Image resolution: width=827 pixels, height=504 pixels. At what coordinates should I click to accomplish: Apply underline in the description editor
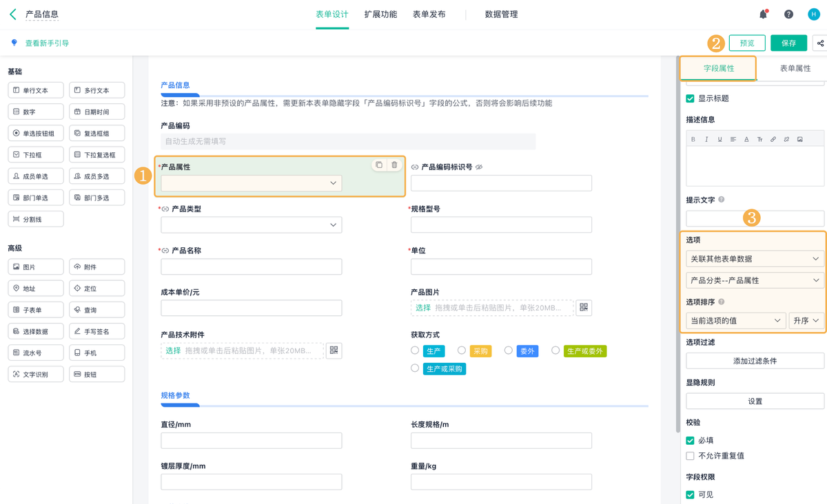point(719,139)
